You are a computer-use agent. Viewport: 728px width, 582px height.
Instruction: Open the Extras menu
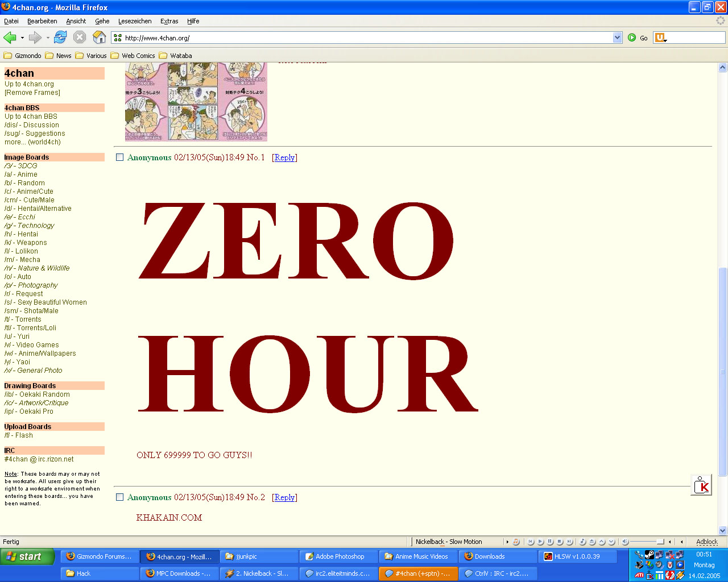169,21
